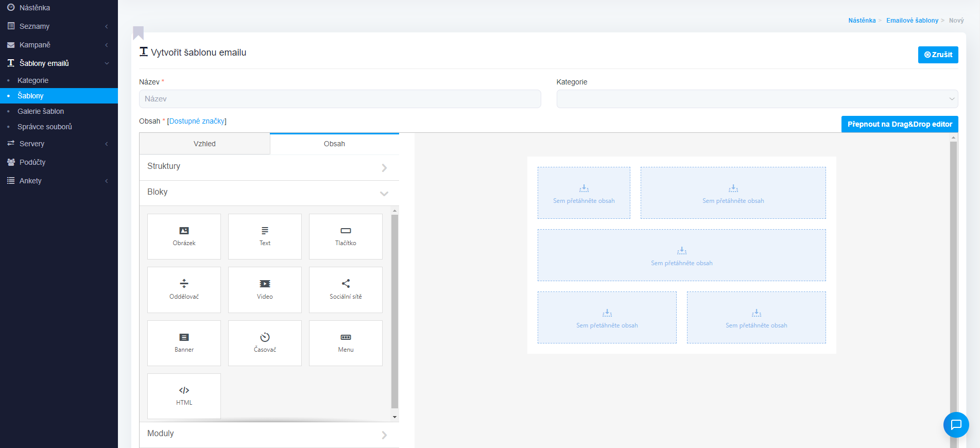Image resolution: width=980 pixels, height=448 pixels.
Task: Add the Tlačítko button block
Action: click(346, 236)
